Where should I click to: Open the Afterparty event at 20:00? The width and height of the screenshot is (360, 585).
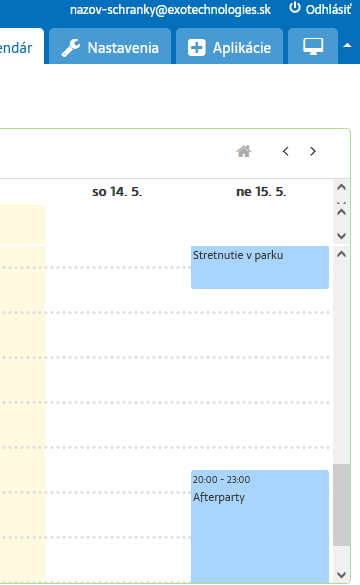click(x=260, y=526)
